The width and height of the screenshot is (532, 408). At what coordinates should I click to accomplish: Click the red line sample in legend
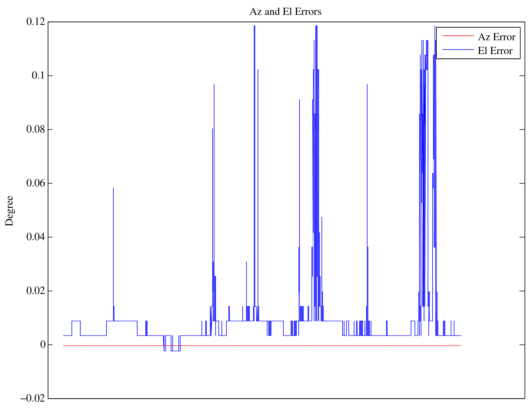(x=458, y=36)
